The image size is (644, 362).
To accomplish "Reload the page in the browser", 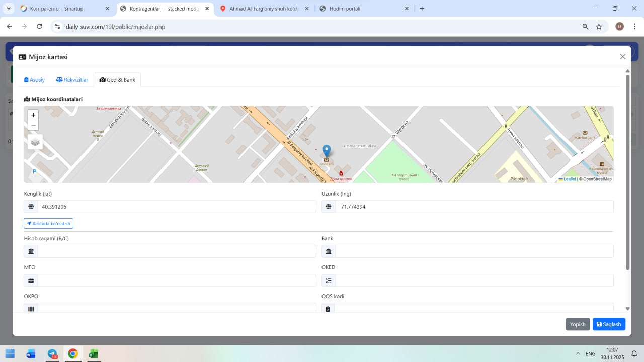I will [x=39, y=27].
